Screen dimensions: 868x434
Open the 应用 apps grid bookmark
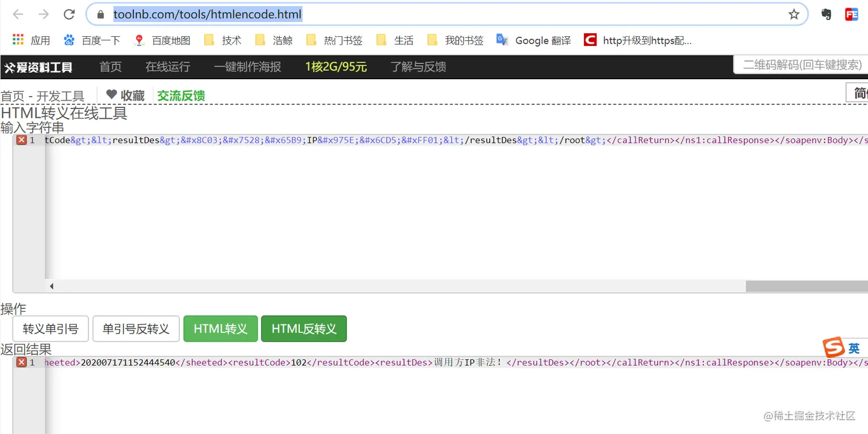(31, 40)
